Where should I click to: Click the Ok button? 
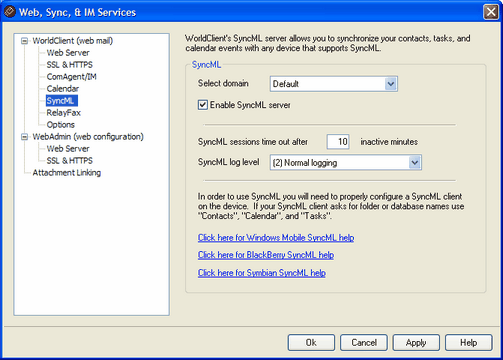pyautogui.click(x=311, y=343)
